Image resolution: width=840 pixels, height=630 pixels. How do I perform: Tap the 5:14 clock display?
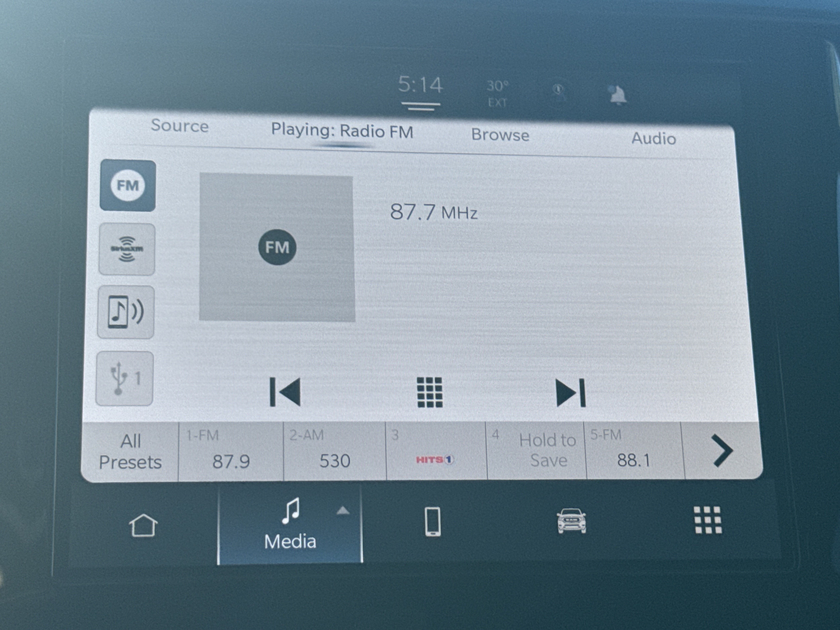(x=420, y=84)
